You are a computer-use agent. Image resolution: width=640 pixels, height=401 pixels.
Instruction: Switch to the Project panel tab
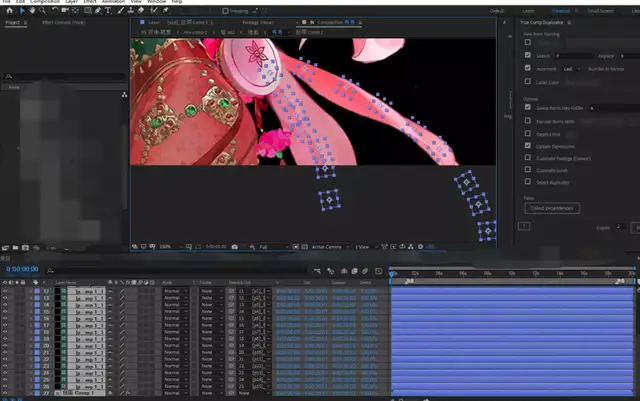pos(13,22)
